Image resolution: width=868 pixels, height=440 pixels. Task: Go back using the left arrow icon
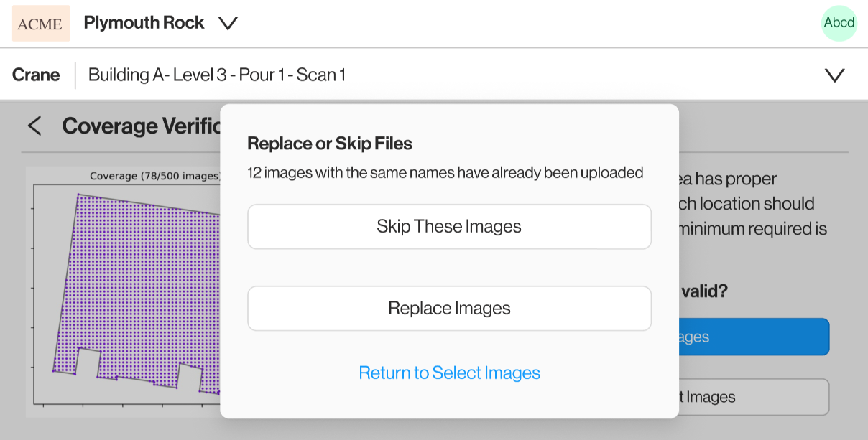[34, 126]
